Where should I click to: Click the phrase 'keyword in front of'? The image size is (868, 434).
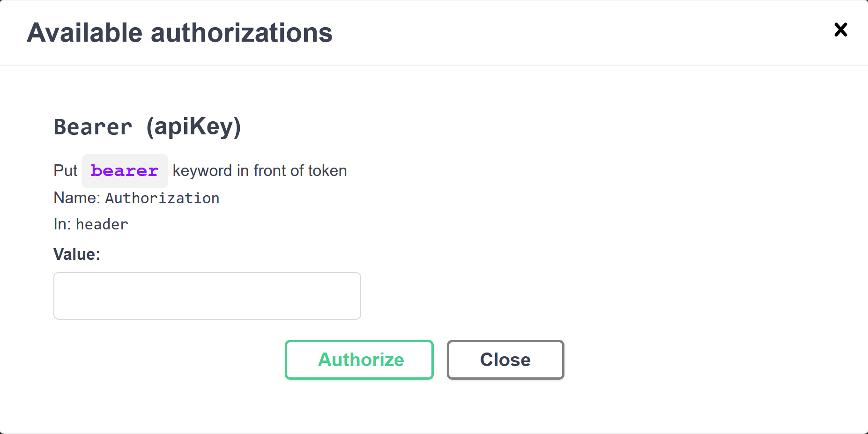coord(238,171)
